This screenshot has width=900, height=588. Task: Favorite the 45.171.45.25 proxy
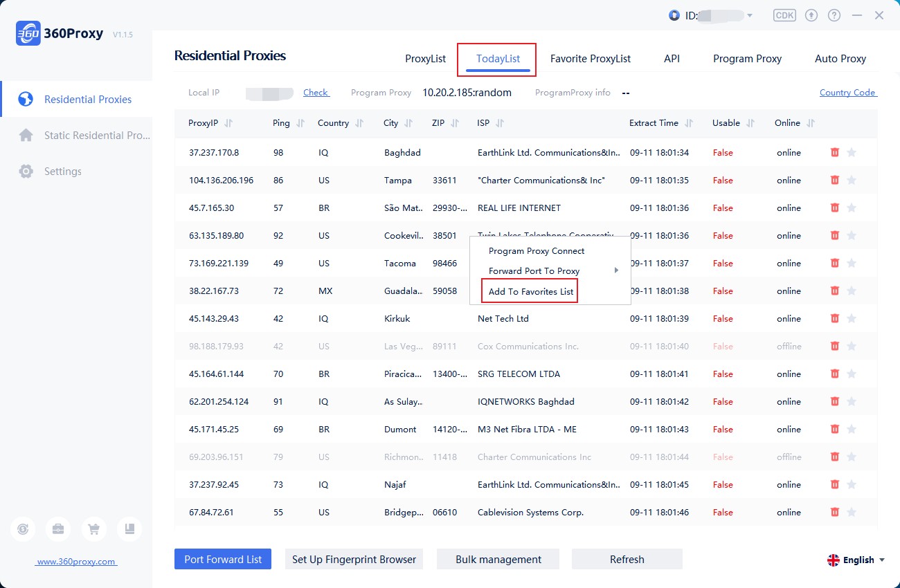click(852, 429)
